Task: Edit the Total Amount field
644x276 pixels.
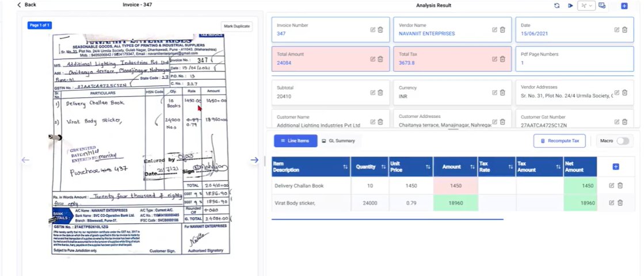Action: click(x=373, y=59)
